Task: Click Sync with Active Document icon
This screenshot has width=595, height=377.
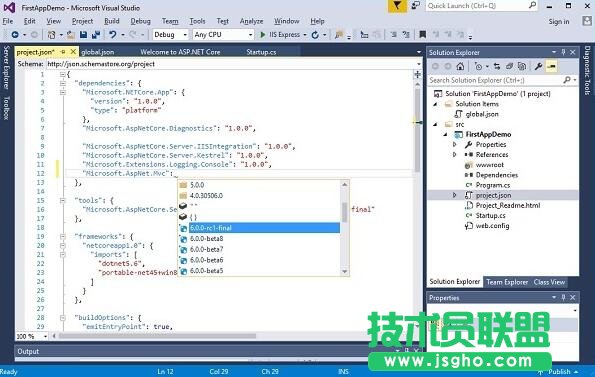Action: [497, 66]
